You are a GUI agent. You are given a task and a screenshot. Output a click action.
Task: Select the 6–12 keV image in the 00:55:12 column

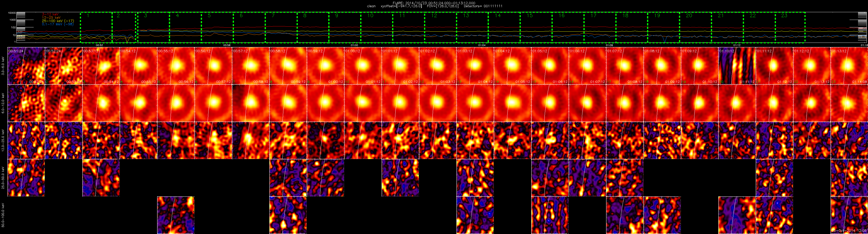point(176,103)
